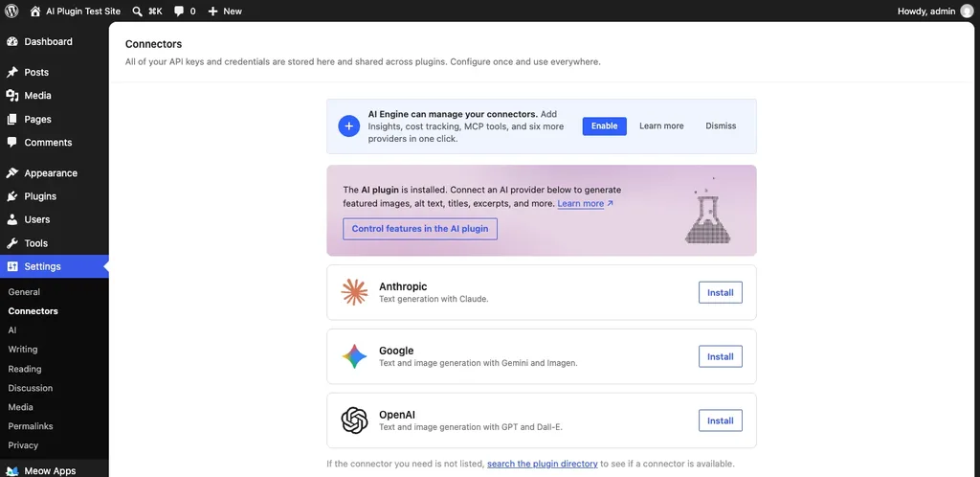Click the WordPress logo icon
This screenshot has width=980, height=477.
pyautogui.click(x=11, y=11)
